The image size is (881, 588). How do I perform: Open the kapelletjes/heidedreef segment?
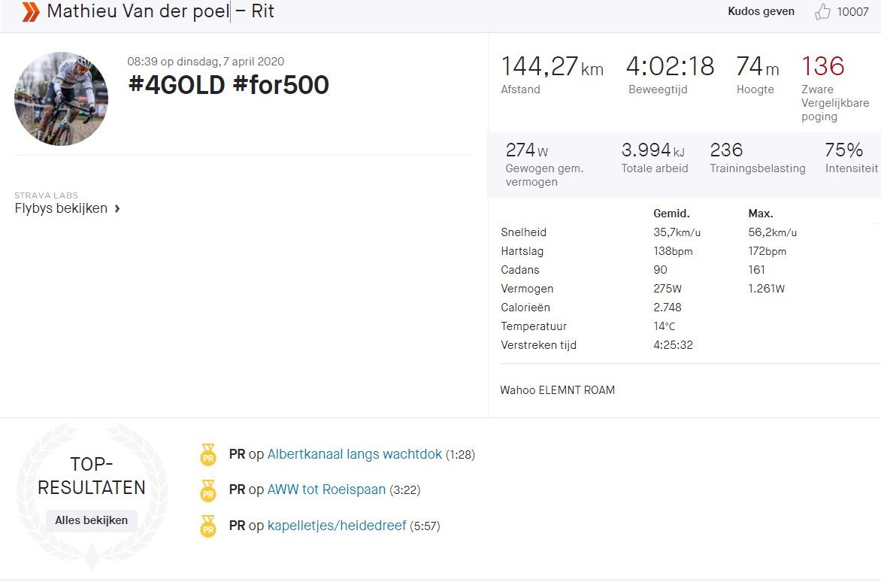338,526
